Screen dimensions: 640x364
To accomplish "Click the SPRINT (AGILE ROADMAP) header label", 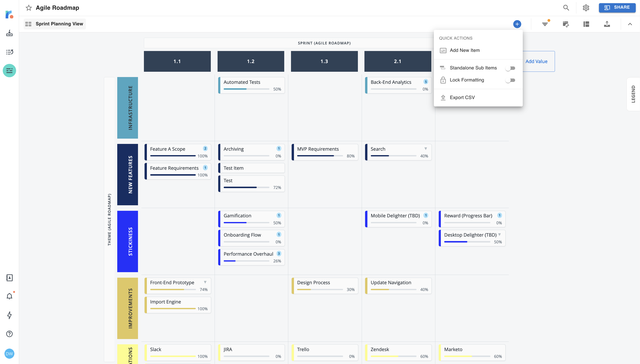I will click(324, 43).
